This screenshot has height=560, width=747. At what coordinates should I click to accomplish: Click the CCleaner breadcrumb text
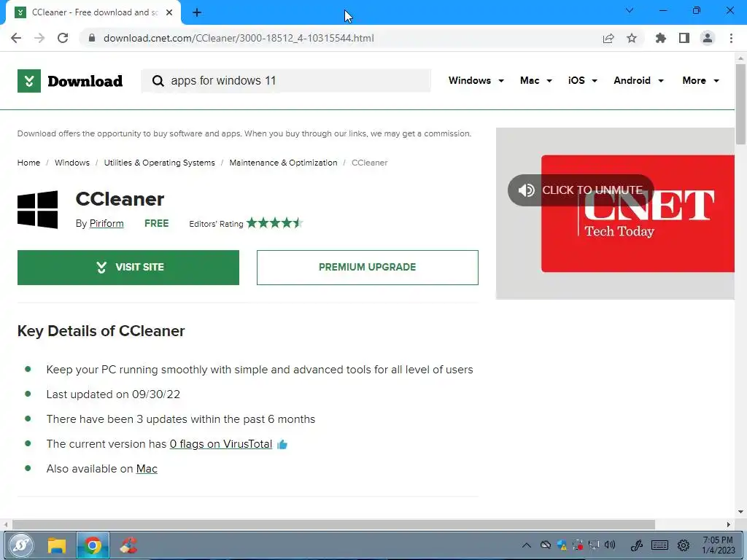(x=369, y=163)
